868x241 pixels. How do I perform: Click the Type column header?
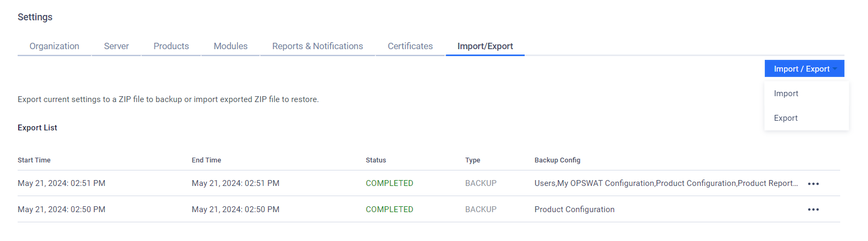coord(473,160)
